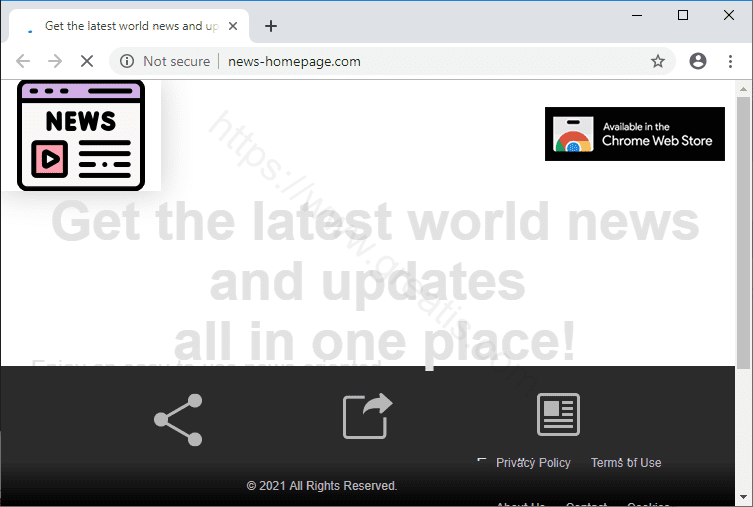Click the page vertical scrollbar thumb

click(743, 233)
